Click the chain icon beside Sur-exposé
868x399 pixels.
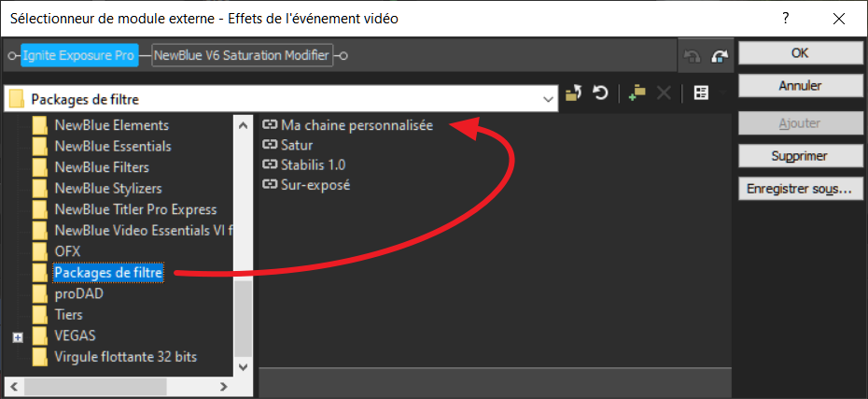point(270,185)
